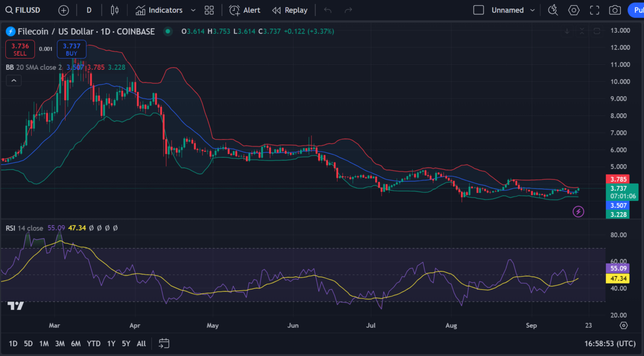The image size is (644, 356).
Task: Click the undo arrow
Action: tap(328, 10)
